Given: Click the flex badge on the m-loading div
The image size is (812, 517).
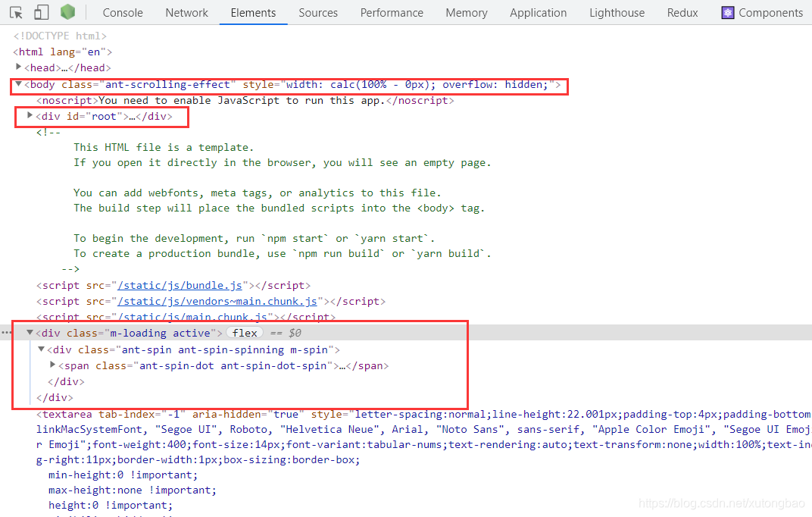Looking at the screenshot, I should (x=244, y=332).
